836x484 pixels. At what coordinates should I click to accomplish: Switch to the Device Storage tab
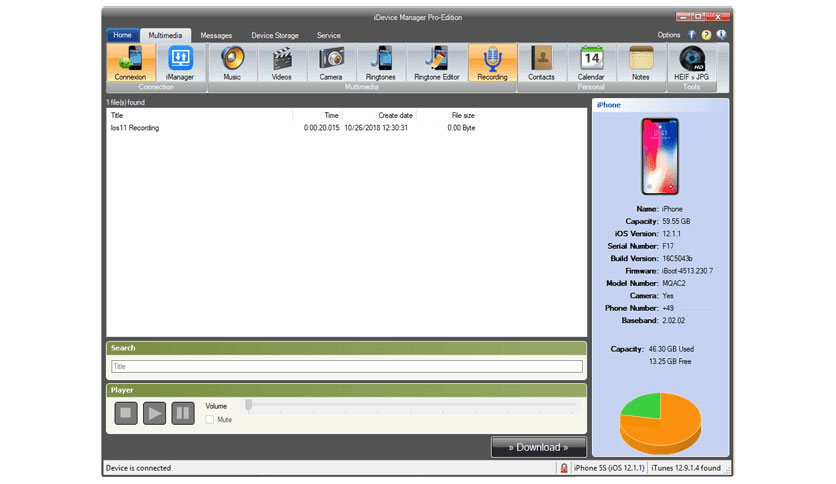275,36
